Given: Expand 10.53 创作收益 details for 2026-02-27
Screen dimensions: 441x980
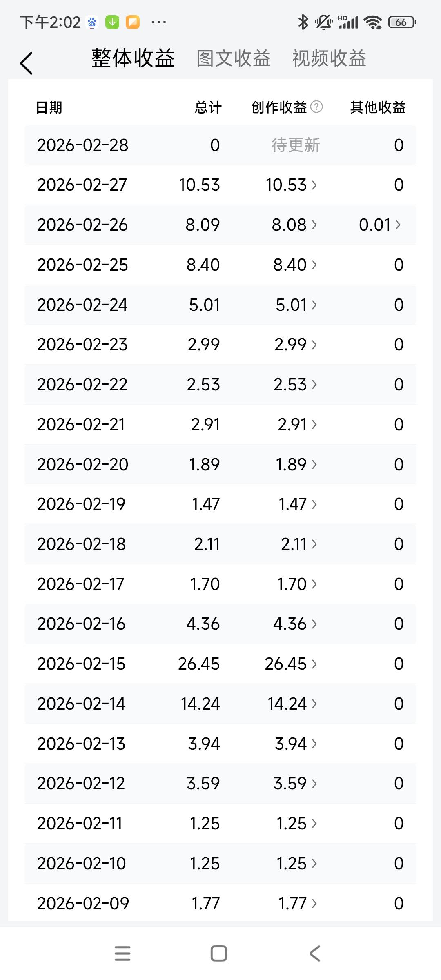Looking at the screenshot, I should point(291,185).
